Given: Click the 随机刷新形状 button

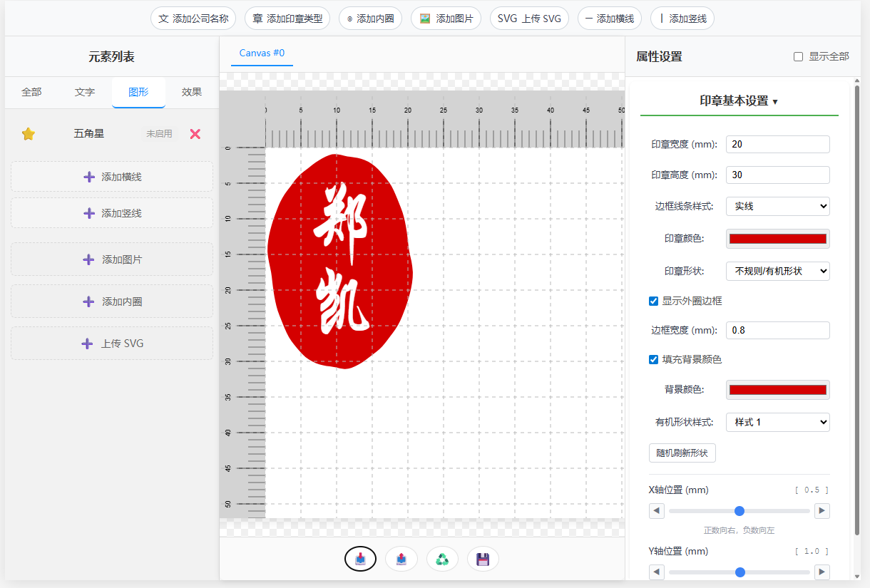Looking at the screenshot, I should (x=682, y=453).
